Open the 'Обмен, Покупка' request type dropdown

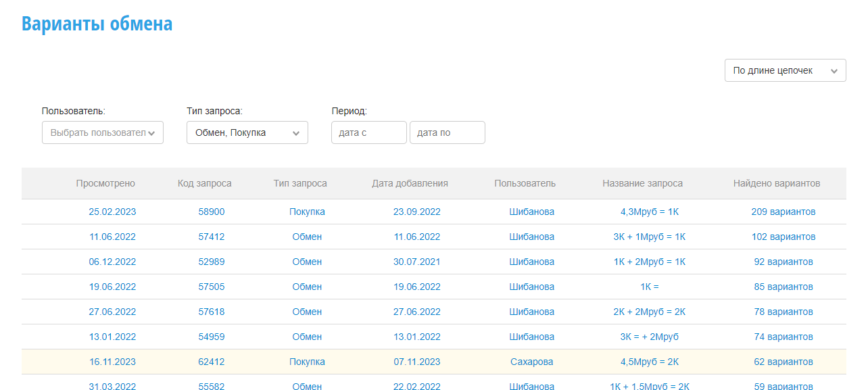point(247,132)
